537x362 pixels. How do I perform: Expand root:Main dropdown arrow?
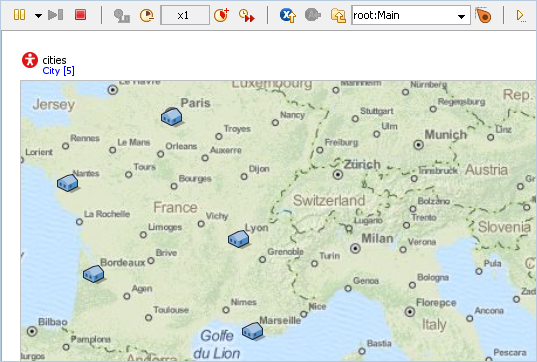(461, 16)
